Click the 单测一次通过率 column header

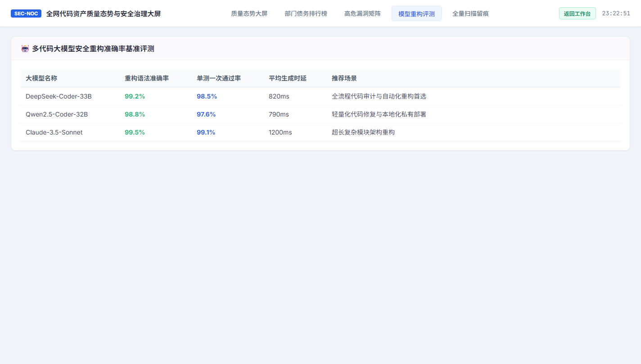point(219,78)
